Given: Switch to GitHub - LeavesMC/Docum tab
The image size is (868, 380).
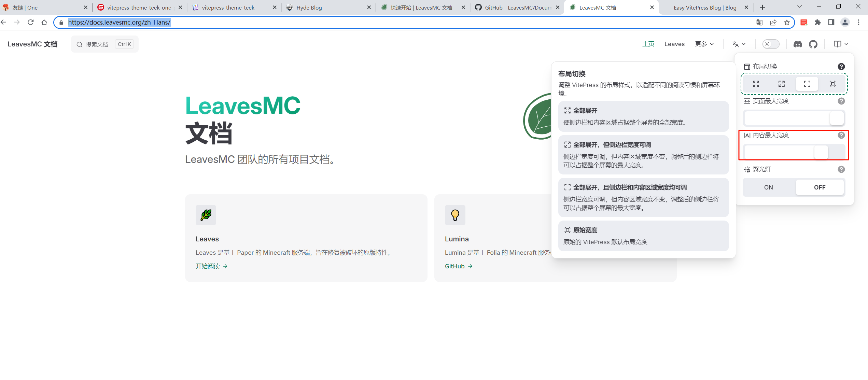Looking at the screenshot, I should (517, 8).
